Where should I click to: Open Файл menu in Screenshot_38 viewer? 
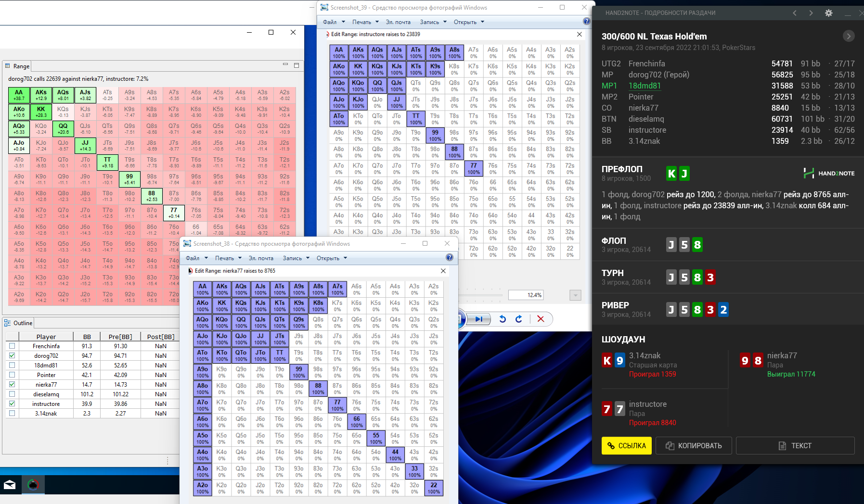click(196, 258)
